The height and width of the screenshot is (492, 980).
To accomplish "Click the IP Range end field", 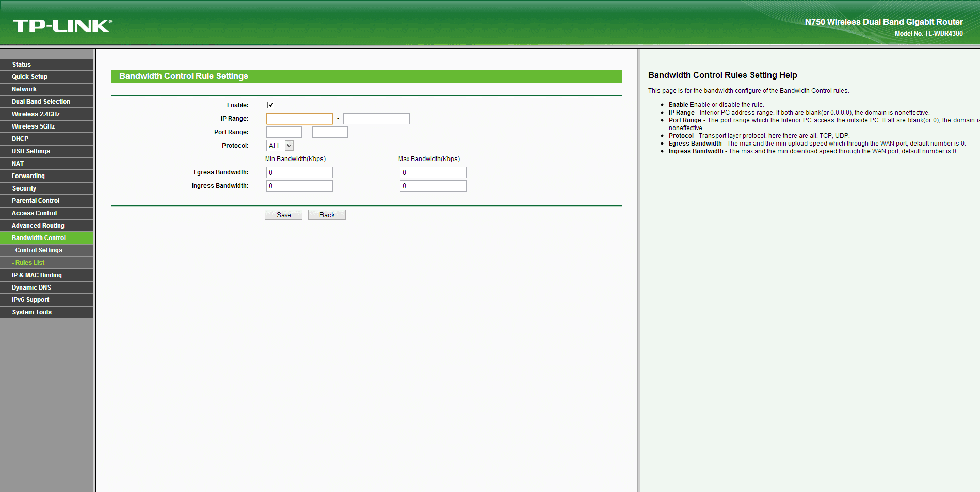I will click(x=376, y=119).
